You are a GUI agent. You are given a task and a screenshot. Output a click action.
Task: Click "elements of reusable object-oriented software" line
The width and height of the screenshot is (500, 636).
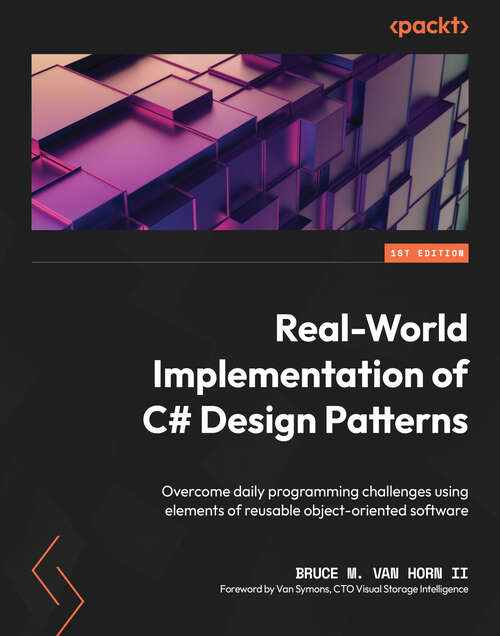pos(317,510)
